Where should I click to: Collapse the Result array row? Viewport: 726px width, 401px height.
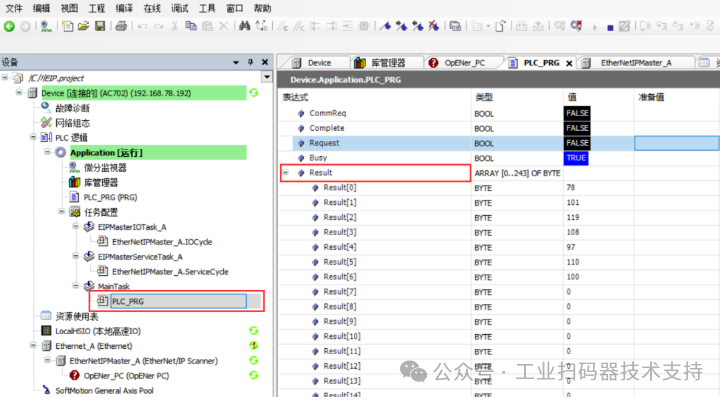(286, 173)
